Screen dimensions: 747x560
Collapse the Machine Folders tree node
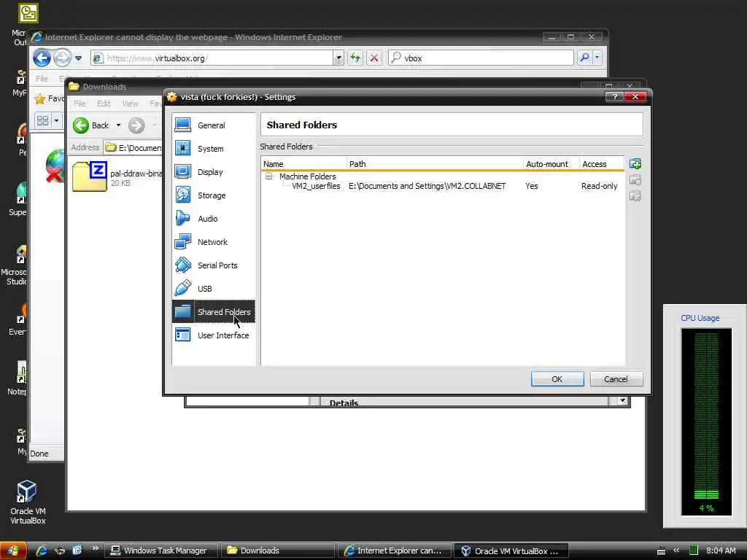pos(268,176)
